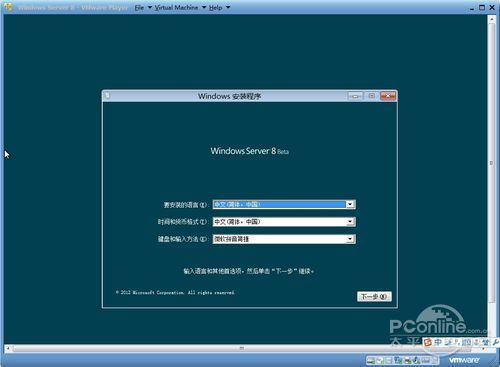Click the CD/DVD drive device icon
The image size is (500, 367).
point(380,361)
